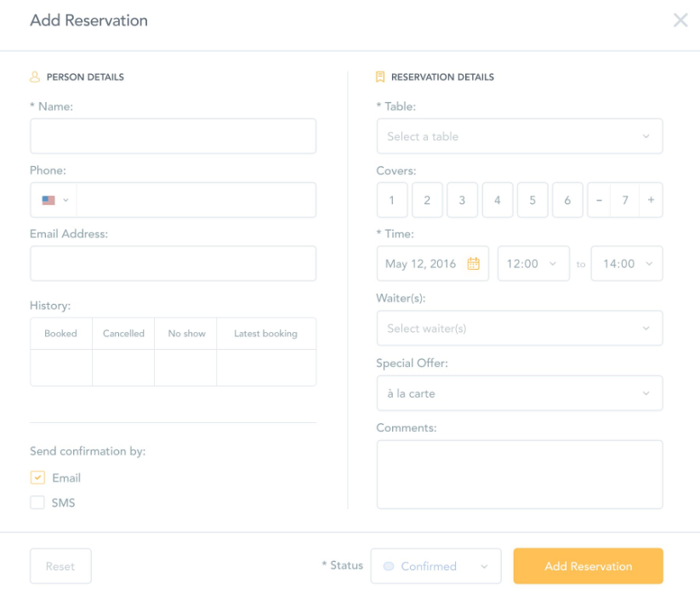Change the Special Offer from à la carte
Viewport: 700px width, 595px height.
click(520, 393)
